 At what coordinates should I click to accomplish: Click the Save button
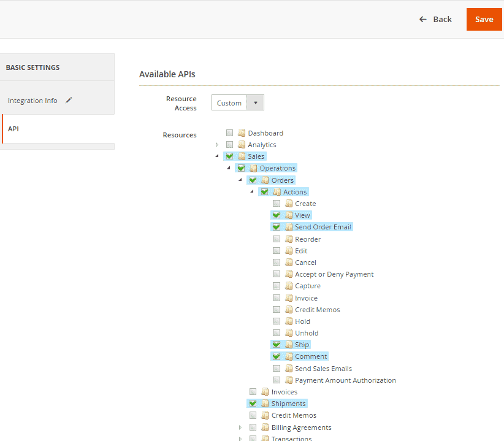484,19
